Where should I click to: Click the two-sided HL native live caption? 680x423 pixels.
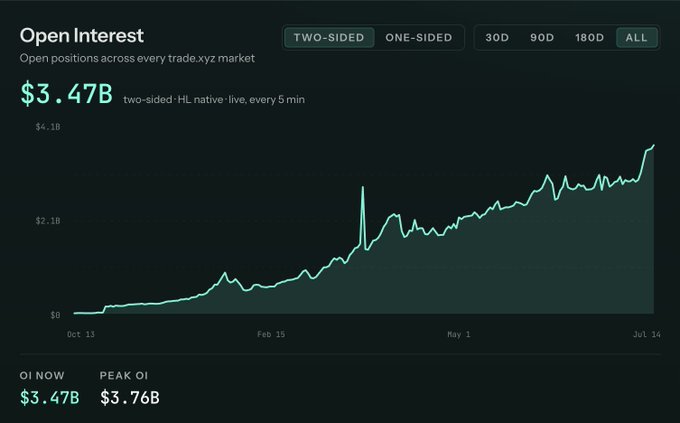pos(214,100)
